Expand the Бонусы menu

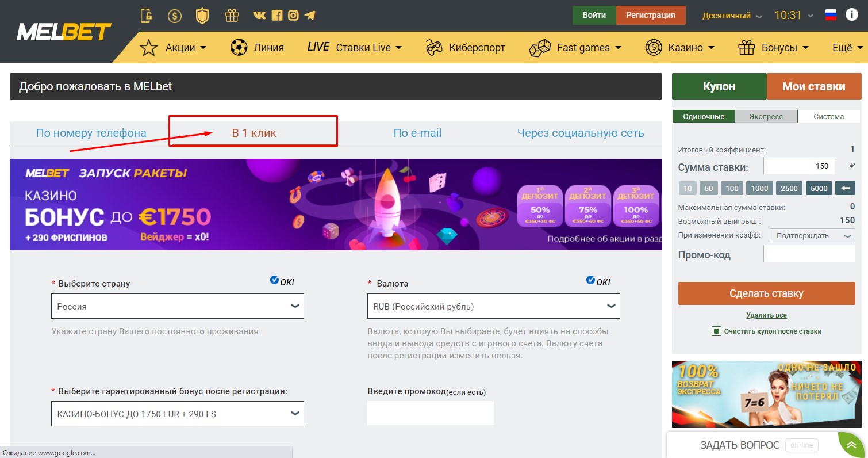(x=785, y=48)
